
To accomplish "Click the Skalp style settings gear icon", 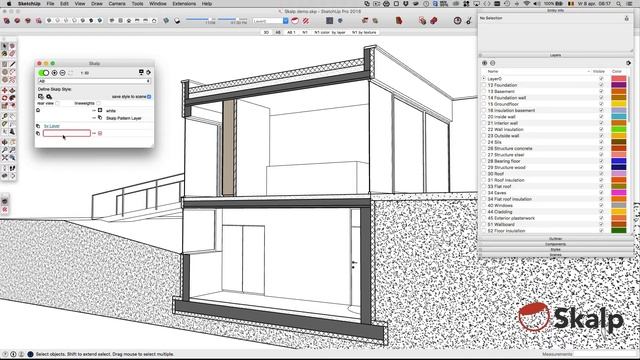I will pos(49,97).
